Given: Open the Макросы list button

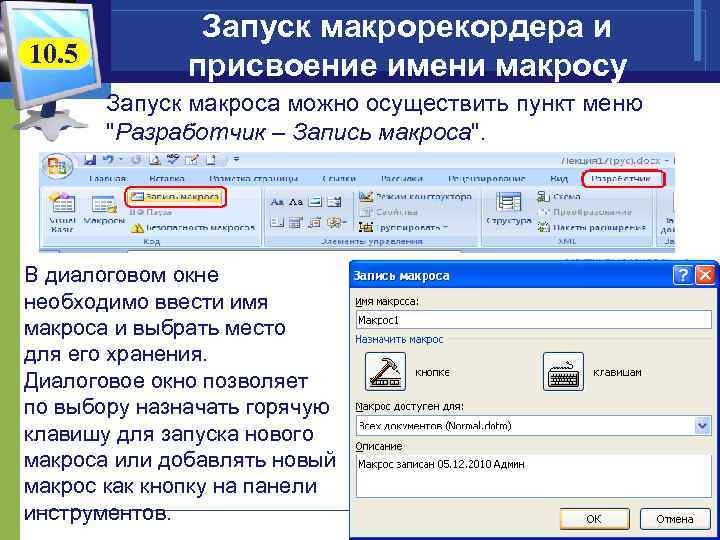Looking at the screenshot, I should coord(104,210).
